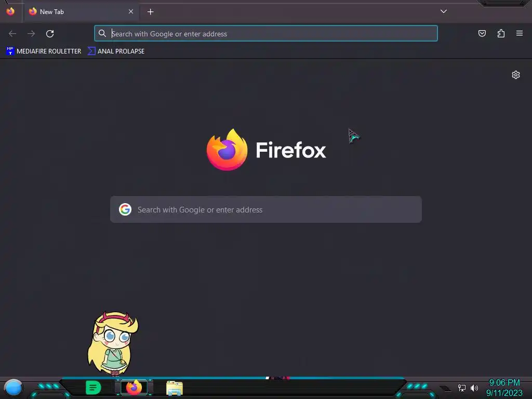Image resolution: width=532 pixels, height=399 pixels.
Task: Close the New Tab tab
Action: (x=131, y=11)
